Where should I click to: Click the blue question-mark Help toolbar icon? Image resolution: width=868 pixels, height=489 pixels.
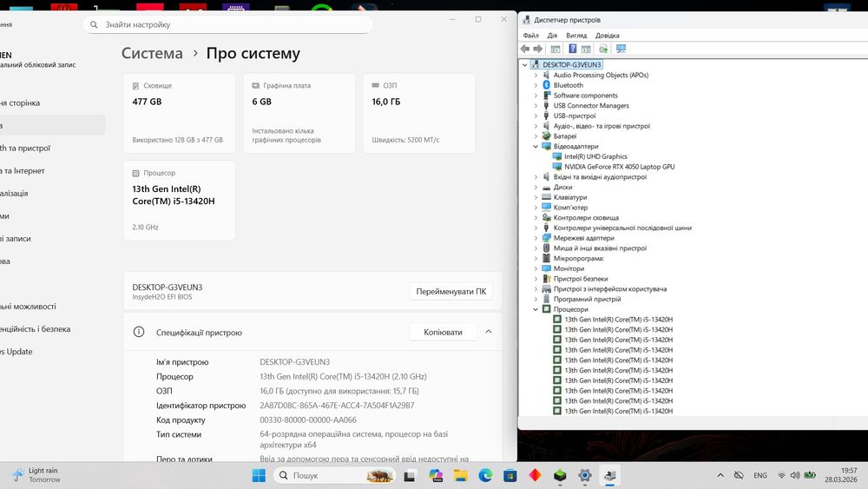pyautogui.click(x=572, y=49)
